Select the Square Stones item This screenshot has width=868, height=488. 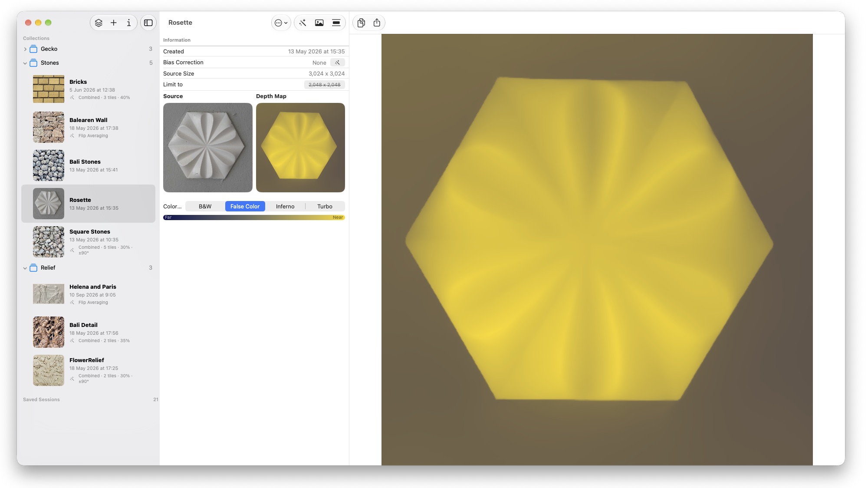(x=88, y=242)
